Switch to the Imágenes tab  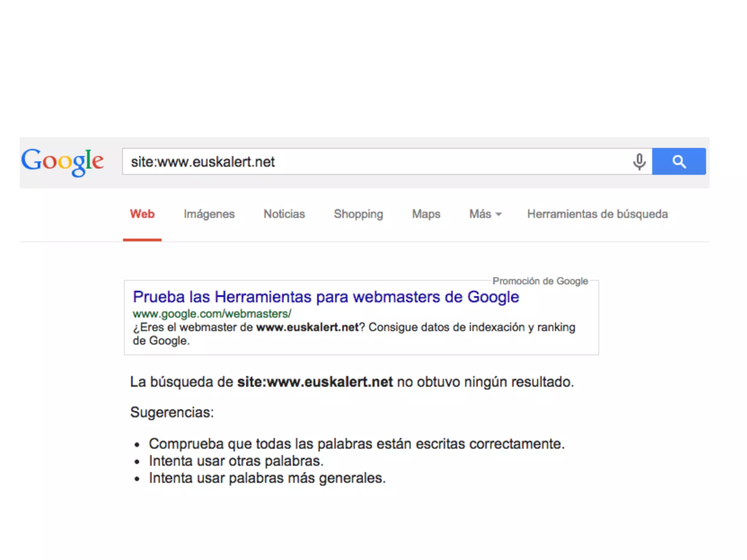pyautogui.click(x=209, y=214)
